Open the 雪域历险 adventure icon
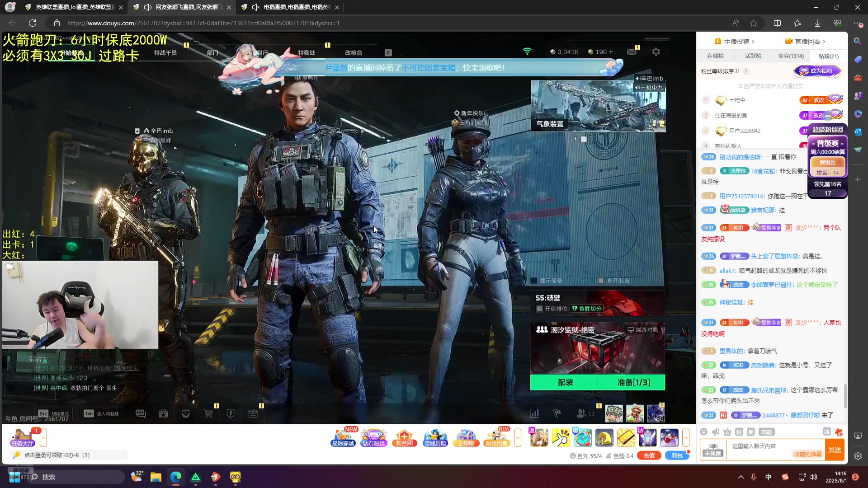 tap(435, 437)
